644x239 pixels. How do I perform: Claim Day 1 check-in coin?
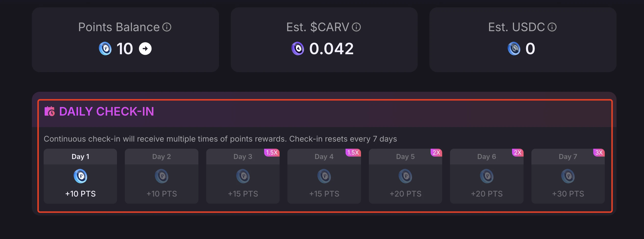point(80,176)
